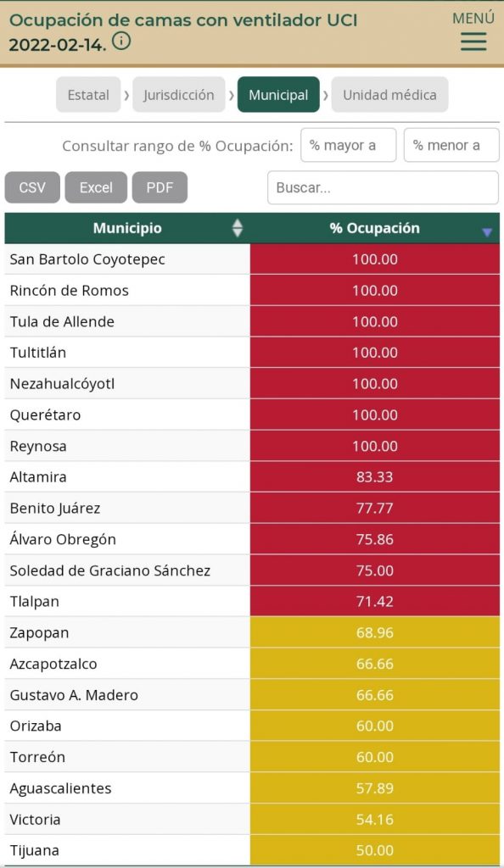This screenshot has height=868, width=504.
Task: Switch to the Estatal view
Action: coord(87,95)
